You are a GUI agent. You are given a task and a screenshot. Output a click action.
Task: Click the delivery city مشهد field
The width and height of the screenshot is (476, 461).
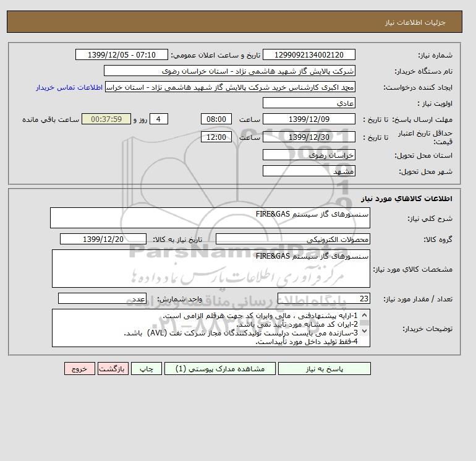309,171
